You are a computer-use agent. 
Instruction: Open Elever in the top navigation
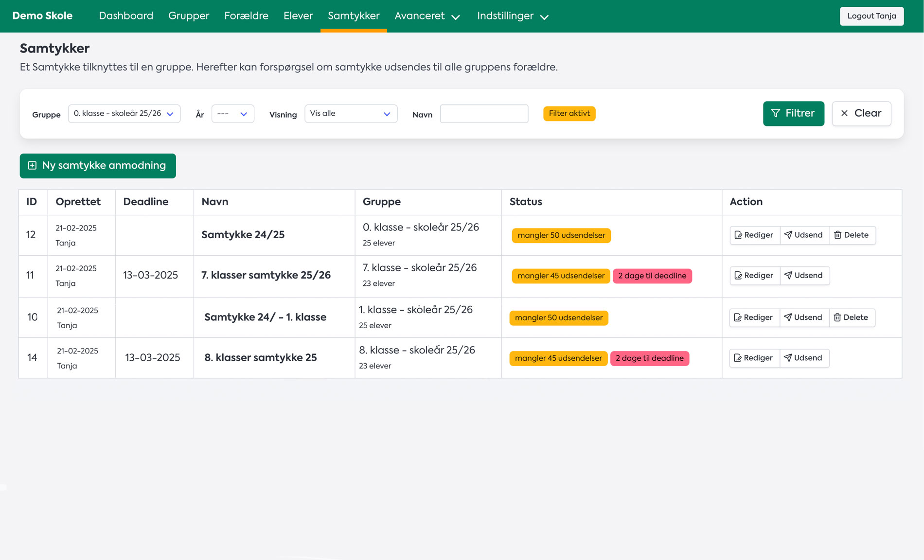pyautogui.click(x=298, y=16)
